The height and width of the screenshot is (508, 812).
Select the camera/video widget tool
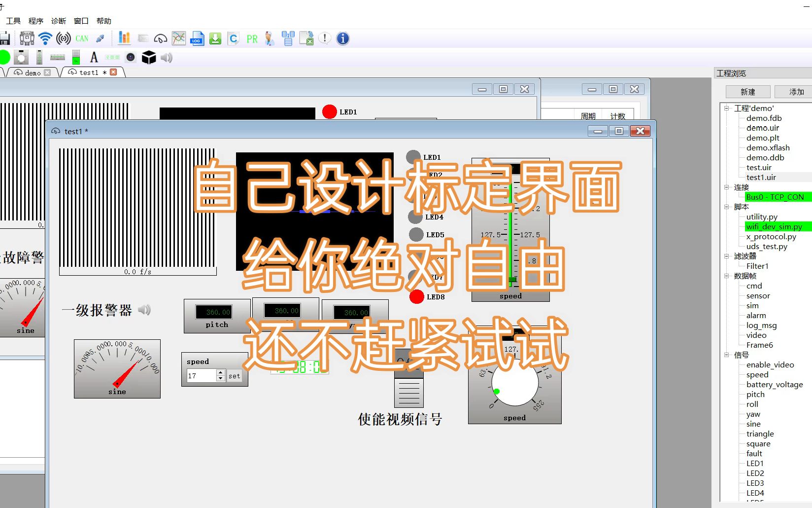coord(130,57)
